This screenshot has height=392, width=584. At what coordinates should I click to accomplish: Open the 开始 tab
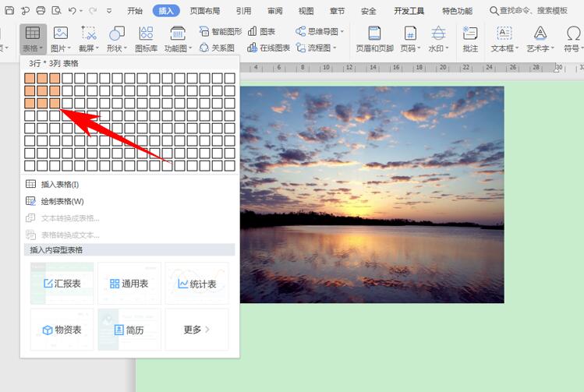point(135,11)
